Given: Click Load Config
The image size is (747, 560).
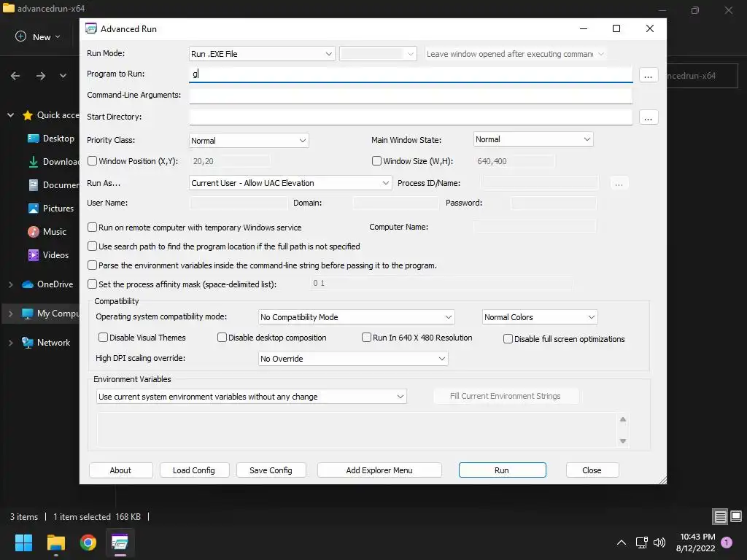Looking at the screenshot, I should (194, 470).
